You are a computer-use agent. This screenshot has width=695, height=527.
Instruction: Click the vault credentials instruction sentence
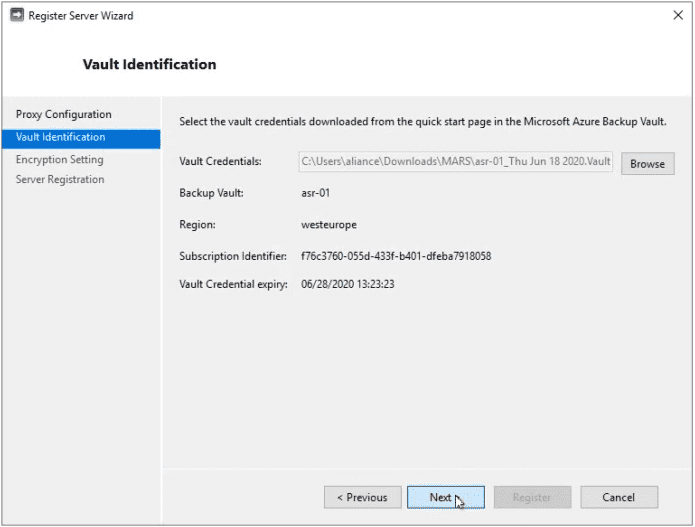[423, 121]
